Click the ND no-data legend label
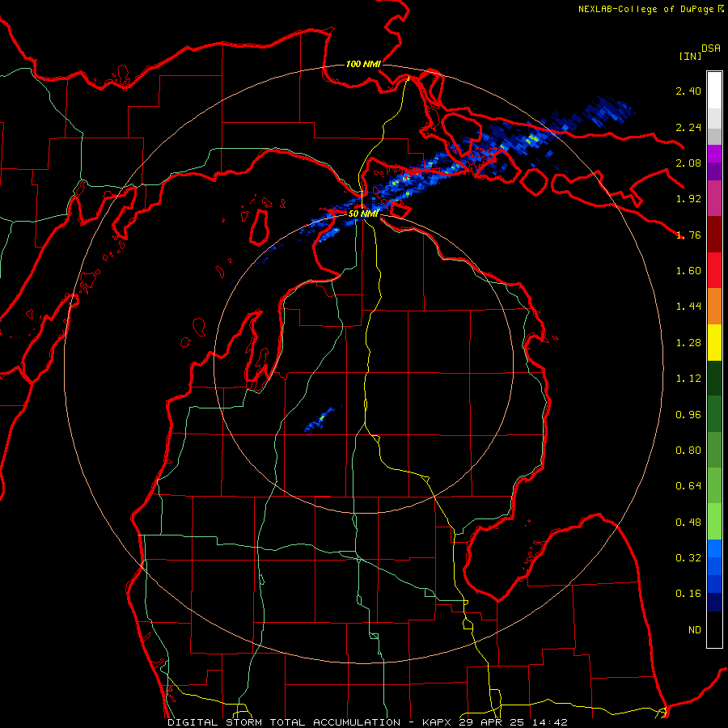728x728 pixels. [695, 630]
